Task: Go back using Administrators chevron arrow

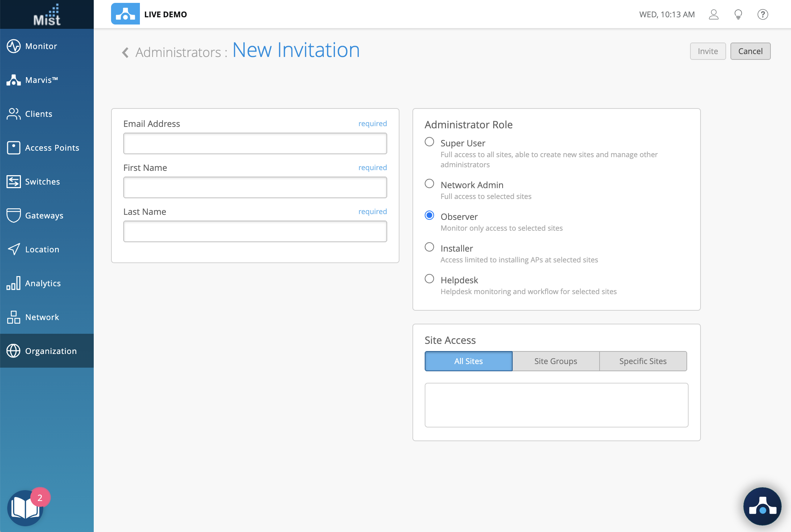Action: point(125,53)
